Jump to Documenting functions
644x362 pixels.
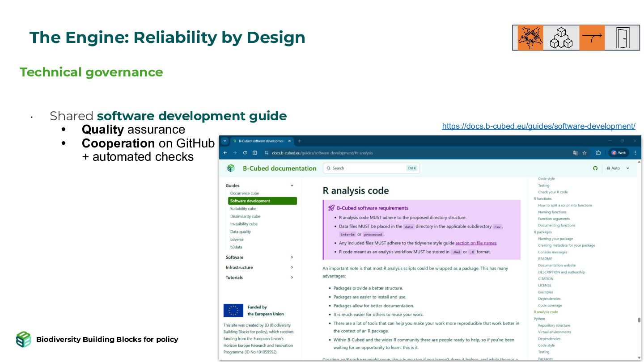(x=557, y=225)
